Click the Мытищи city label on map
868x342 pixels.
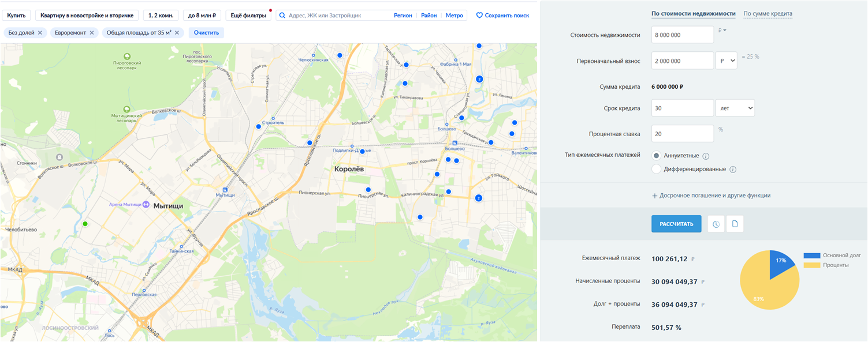pos(168,206)
